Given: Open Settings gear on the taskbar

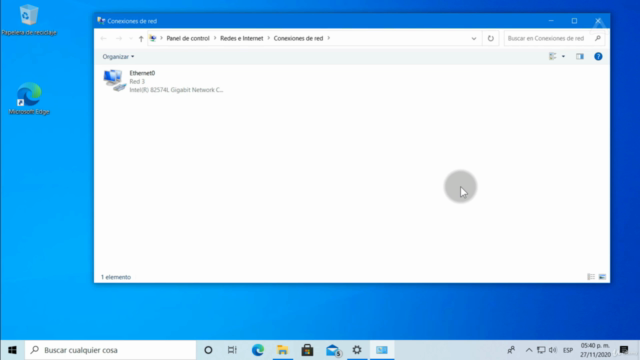Looking at the screenshot, I should click(x=357, y=350).
